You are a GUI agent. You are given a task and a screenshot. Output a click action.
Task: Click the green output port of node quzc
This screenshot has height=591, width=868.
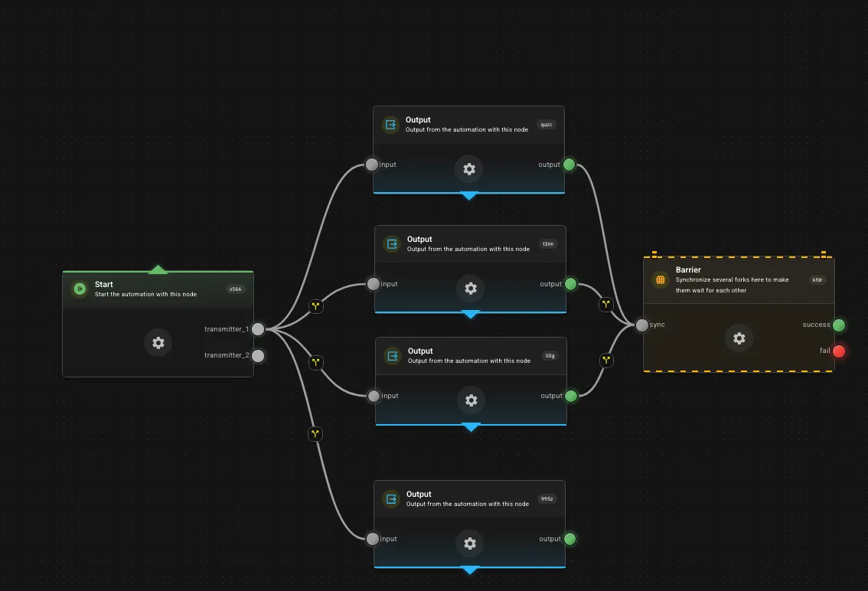coord(569,165)
